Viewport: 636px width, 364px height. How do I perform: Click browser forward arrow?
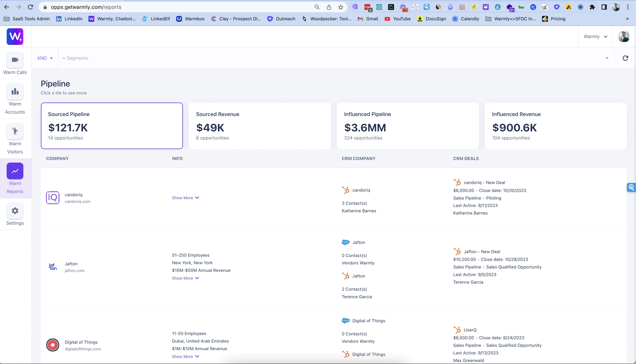point(18,7)
